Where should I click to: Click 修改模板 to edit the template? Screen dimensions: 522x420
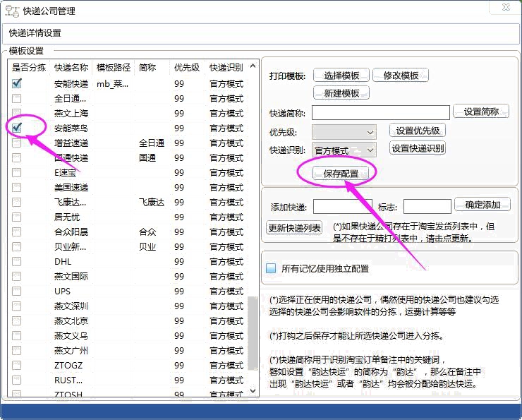401,76
